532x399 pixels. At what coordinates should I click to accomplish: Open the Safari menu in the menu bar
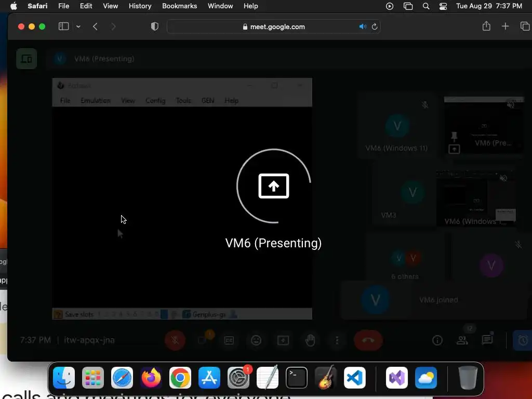(x=37, y=6)
